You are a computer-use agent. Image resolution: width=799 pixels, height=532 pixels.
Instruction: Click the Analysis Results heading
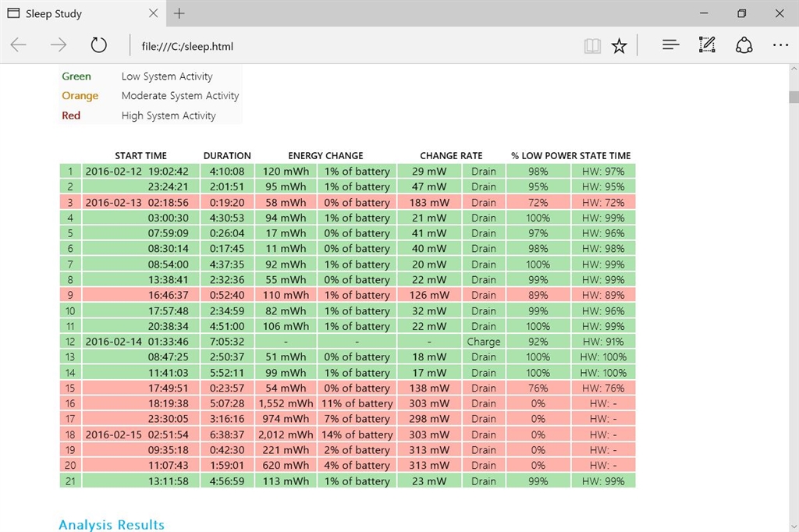(112, 525)
